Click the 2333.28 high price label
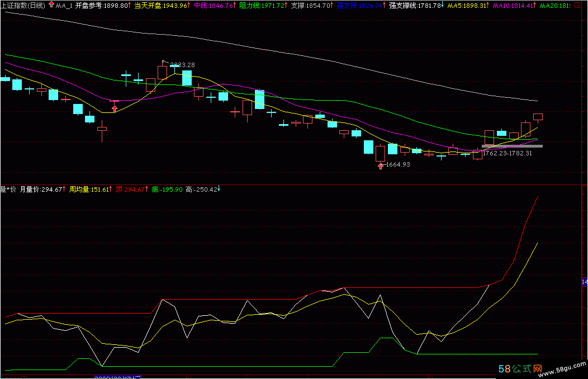The width and height of the screenshot is (588, 379). [x=182, y=65]
